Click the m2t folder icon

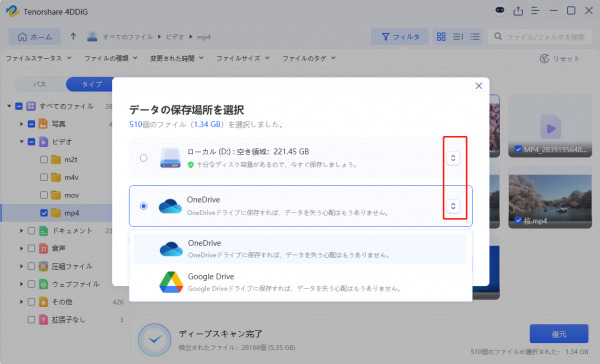tap(56, 159)
